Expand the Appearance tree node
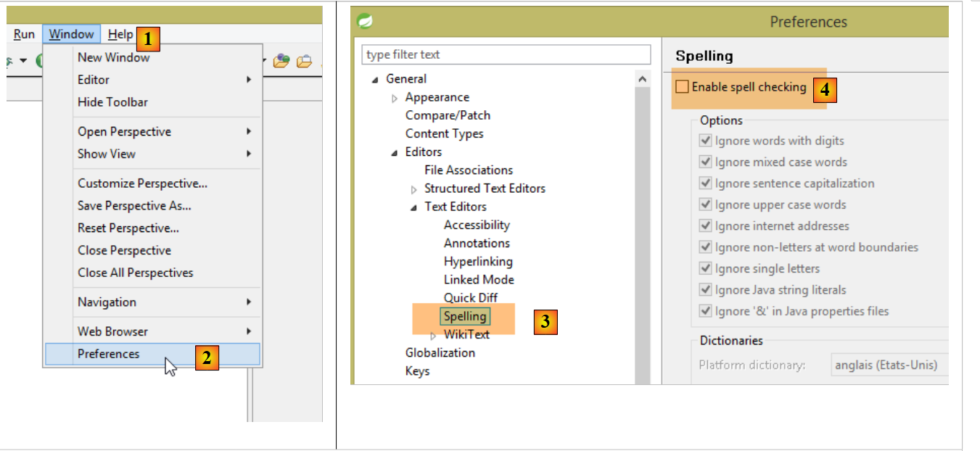 click(x=395, y=99)
